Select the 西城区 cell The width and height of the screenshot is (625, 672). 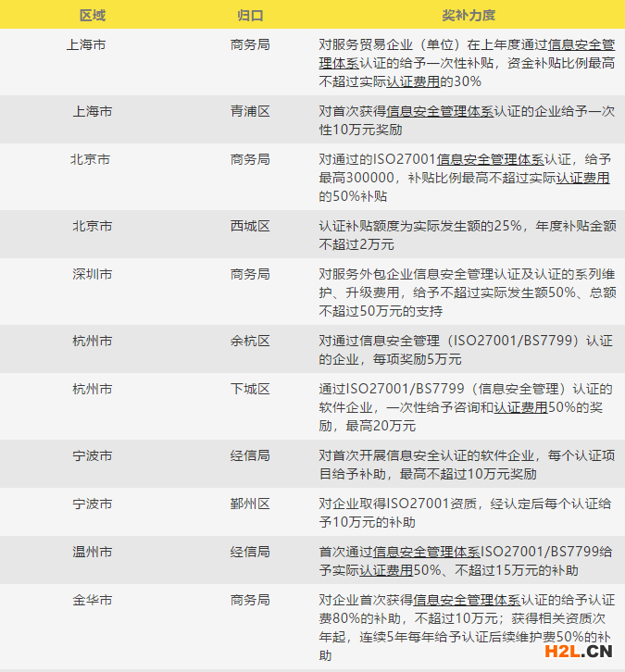pos(250,226)
